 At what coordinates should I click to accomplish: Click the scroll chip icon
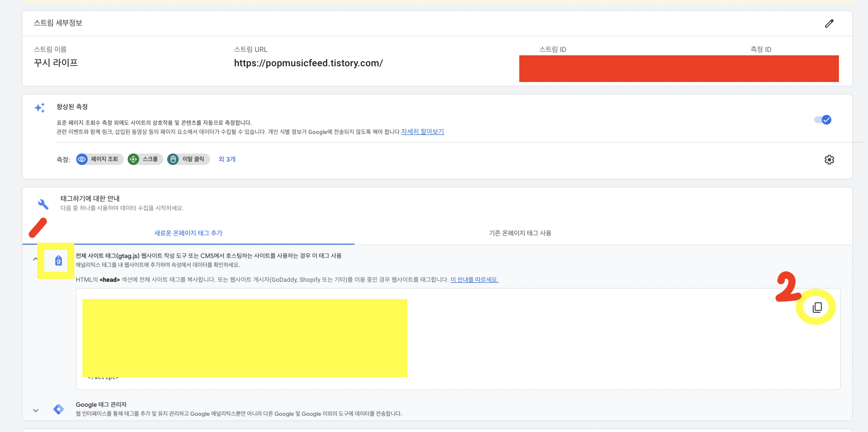(133, 159)
